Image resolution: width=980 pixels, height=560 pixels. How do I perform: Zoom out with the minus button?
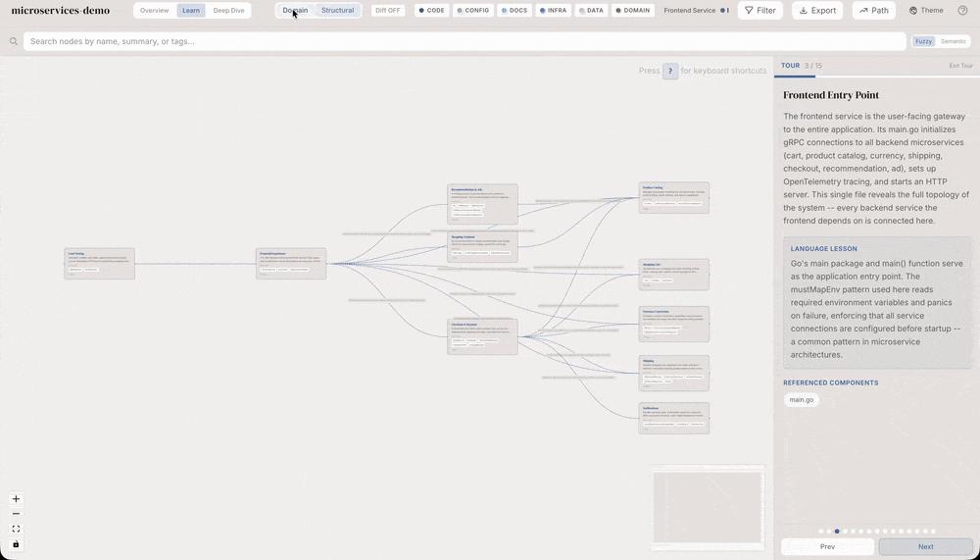pyautogui.click(x=17, y=514)
